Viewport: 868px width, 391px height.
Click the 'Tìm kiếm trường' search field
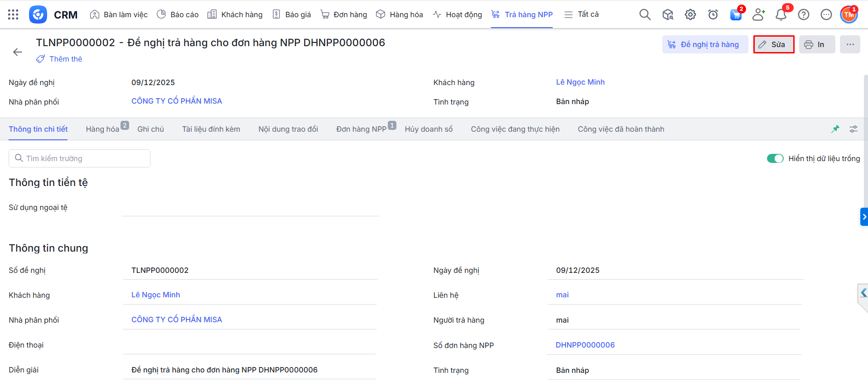tap(79, 158)
